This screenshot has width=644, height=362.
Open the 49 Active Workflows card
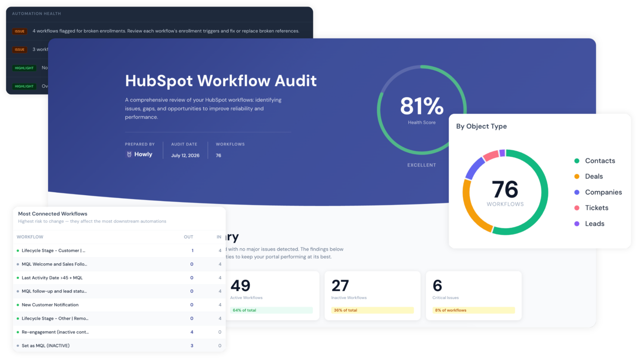(x=272, y=295)
